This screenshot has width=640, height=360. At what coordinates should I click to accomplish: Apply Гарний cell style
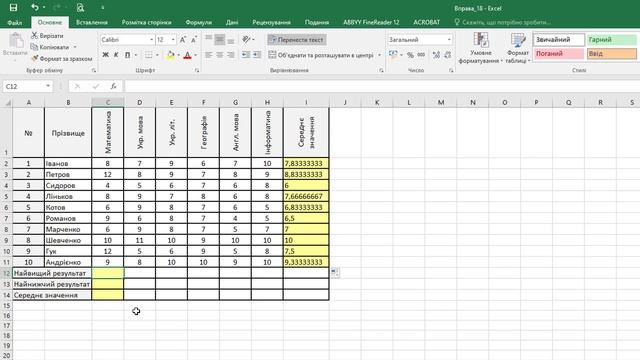pos(611,40)
